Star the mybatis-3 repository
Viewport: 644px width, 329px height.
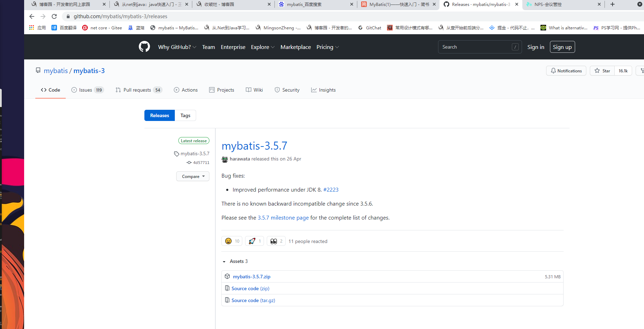602,71
